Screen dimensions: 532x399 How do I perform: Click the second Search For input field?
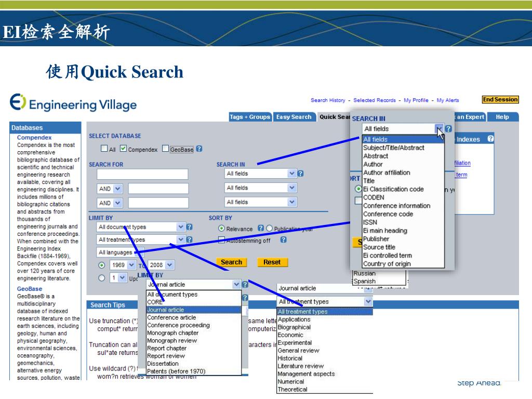(158, 188)
